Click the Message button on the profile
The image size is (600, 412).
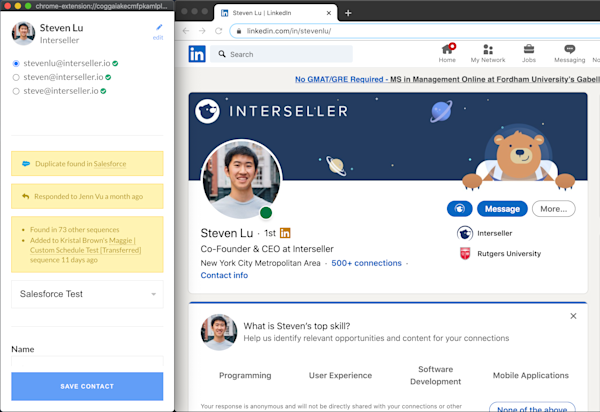[502, 208]
